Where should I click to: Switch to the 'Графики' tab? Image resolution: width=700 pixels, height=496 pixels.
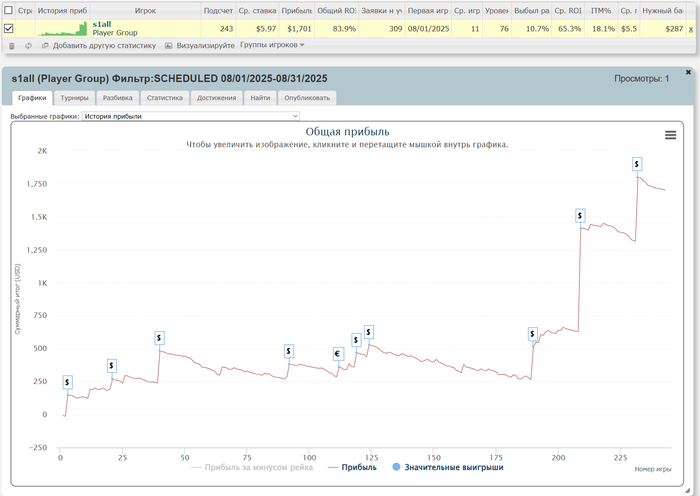pyautogui.click(x=32, y=98)
